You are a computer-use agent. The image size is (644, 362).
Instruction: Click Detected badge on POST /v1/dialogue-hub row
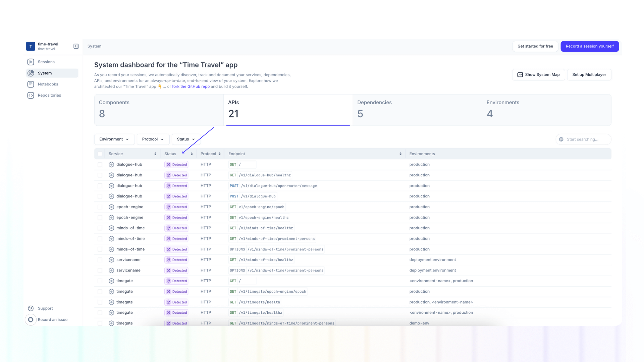pyautogui.click(x=176, y=196)
